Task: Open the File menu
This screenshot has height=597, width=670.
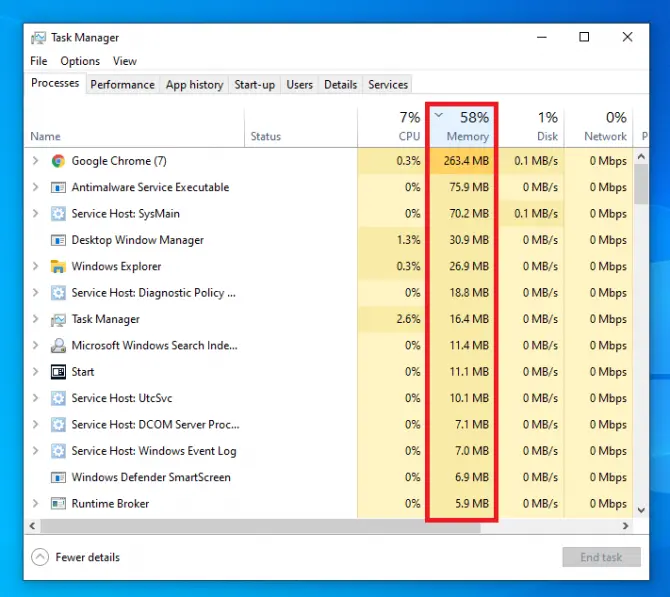Action: point(38,61)
